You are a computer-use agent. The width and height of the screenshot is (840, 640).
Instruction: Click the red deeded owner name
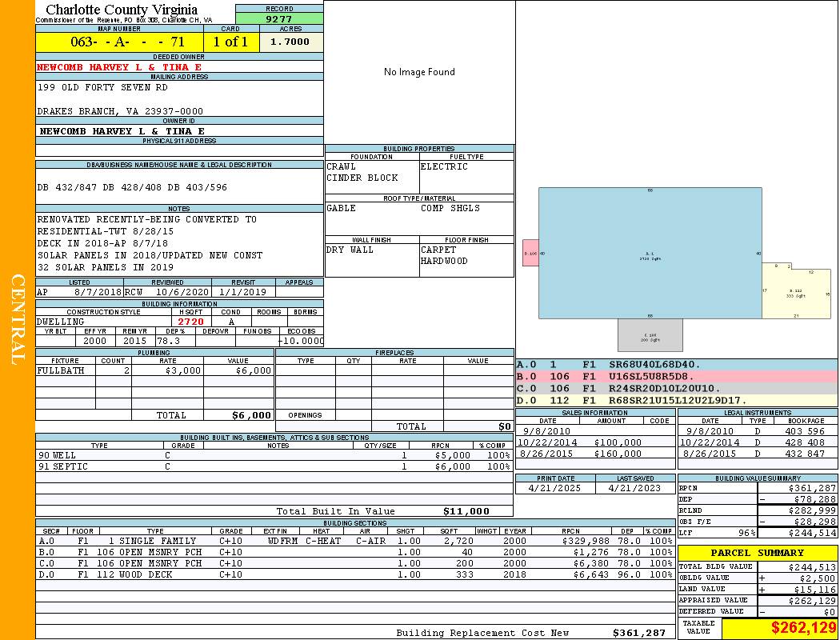119,67
